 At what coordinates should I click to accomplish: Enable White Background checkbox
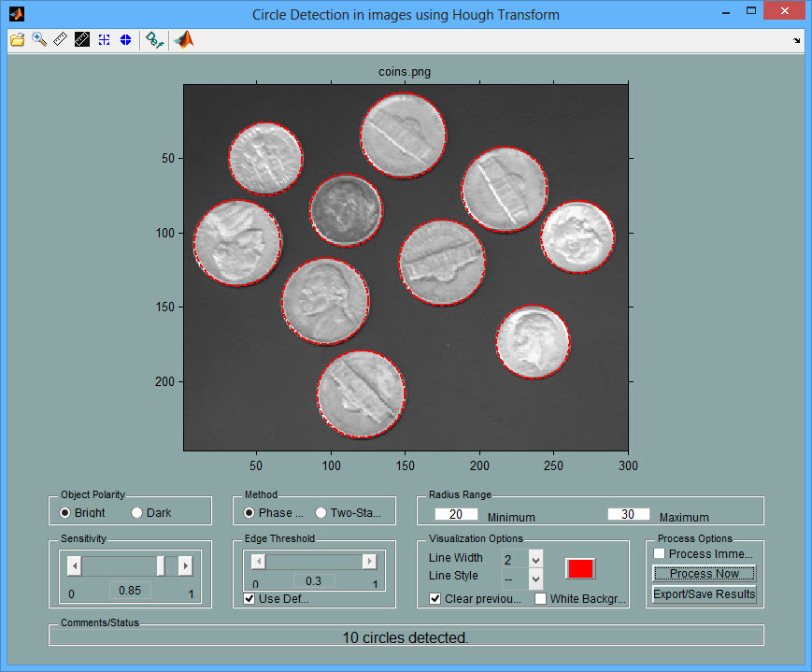click(x=541, y=598)
